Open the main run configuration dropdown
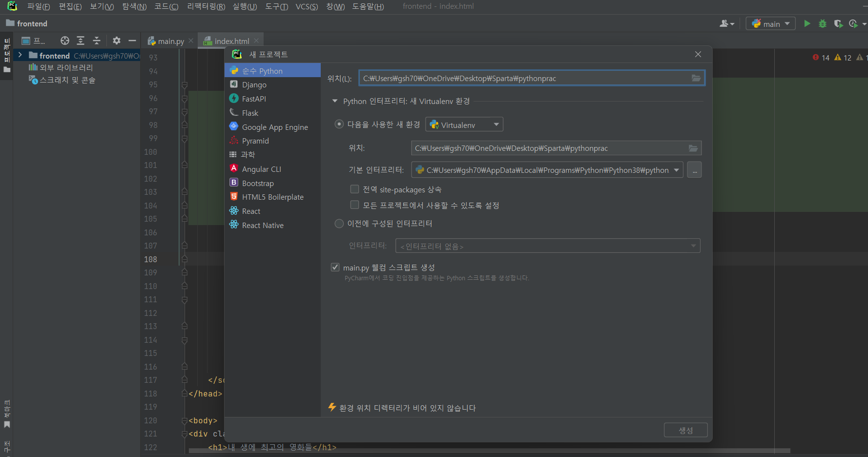The image size is (868, 457). point(771,23)
